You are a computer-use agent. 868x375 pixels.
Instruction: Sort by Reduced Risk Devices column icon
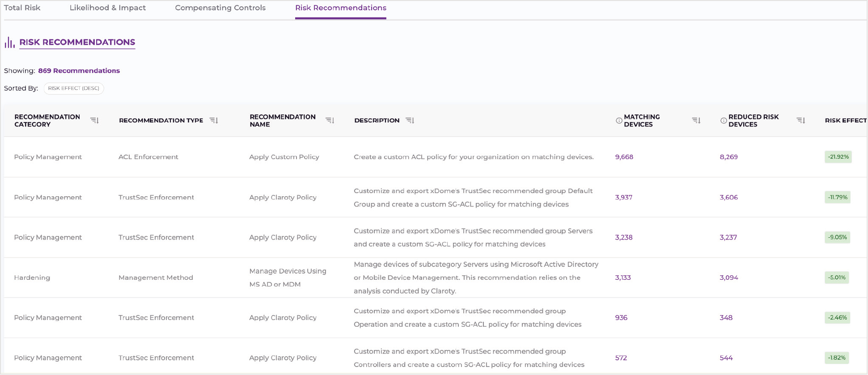tap(801, 120)
